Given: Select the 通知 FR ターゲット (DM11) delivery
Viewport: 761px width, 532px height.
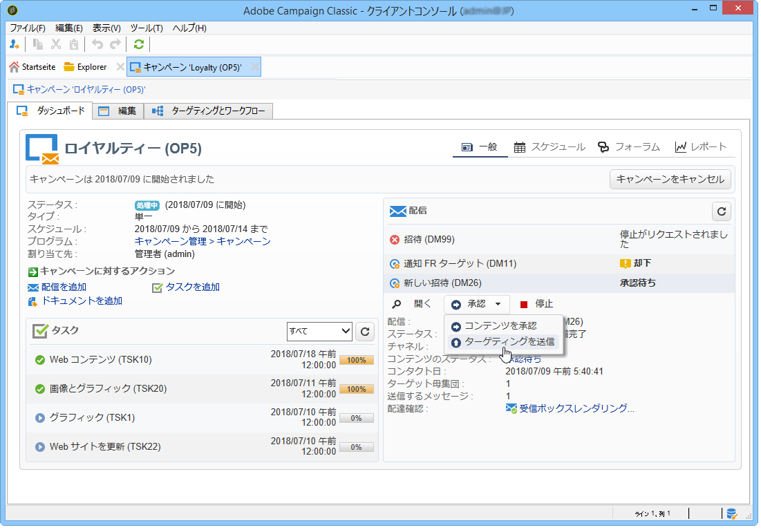Looking at the screenshot, I should 560,264.
